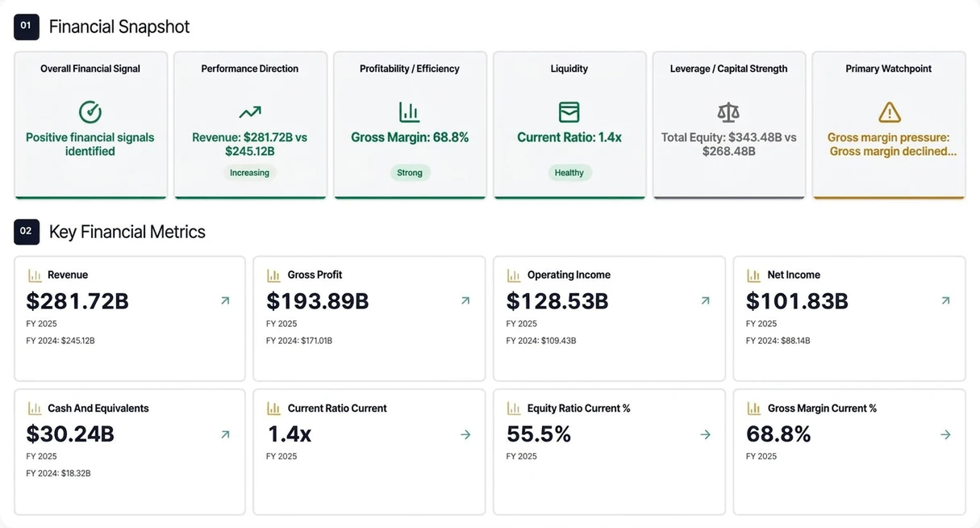Click the checkmark icon in Overall Financial Signal card
This screenshot has height=528, width=980.
pyautogui.click(x=90, y=112)
